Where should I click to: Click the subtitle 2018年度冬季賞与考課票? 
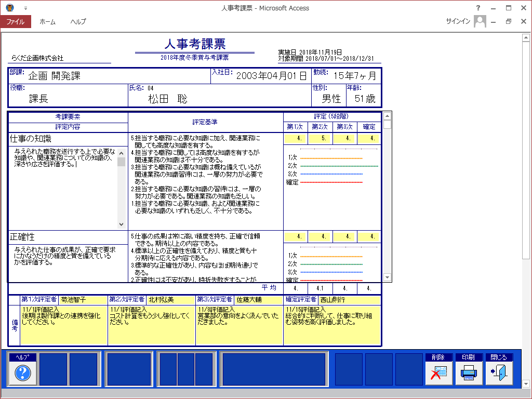(x=195, y=57)
